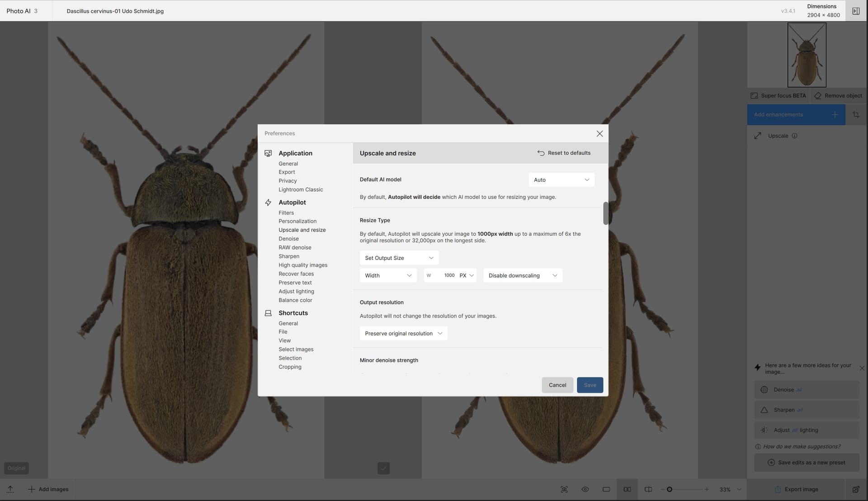Toggle the right panel collapse icon

tap(856, 11)
